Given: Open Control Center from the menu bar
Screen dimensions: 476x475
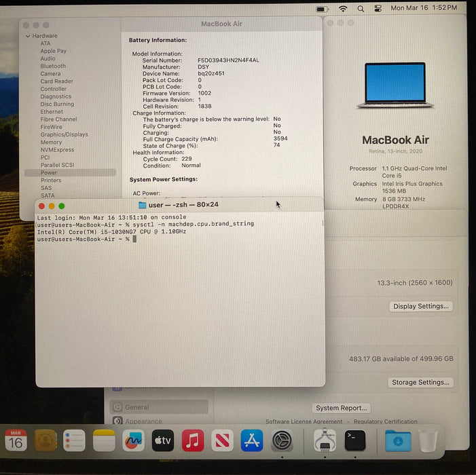Looking at the screenshot, I should tap(378, 9).
